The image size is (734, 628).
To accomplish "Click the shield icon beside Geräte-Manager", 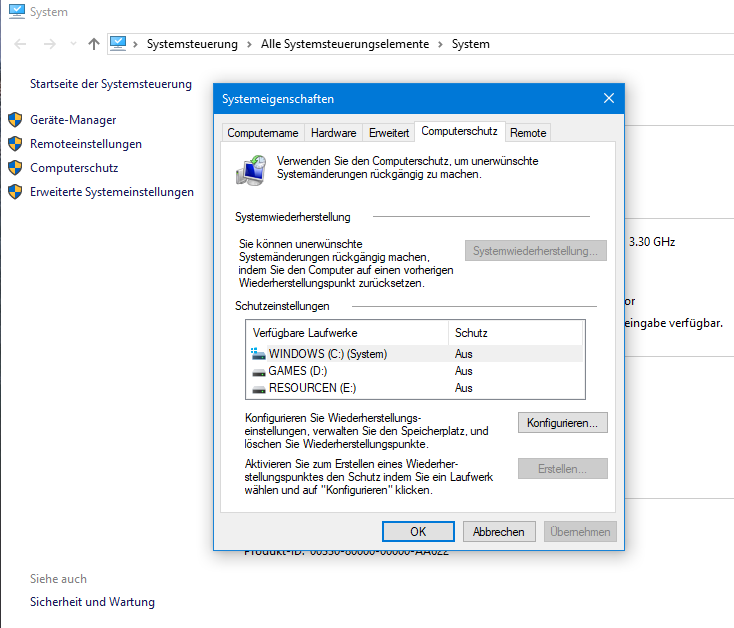I will pyautogui.click(x=15, y=120).
